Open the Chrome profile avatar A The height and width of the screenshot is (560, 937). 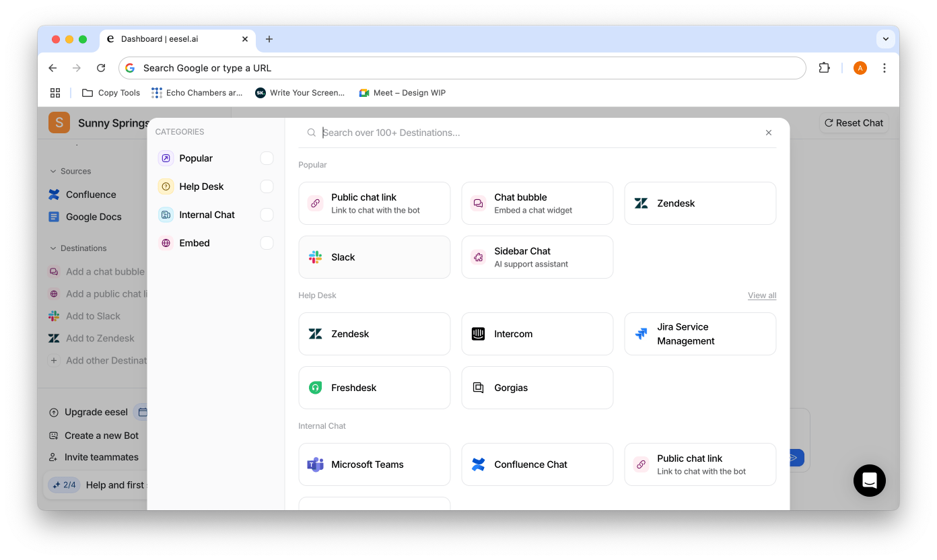coord(860,68)
